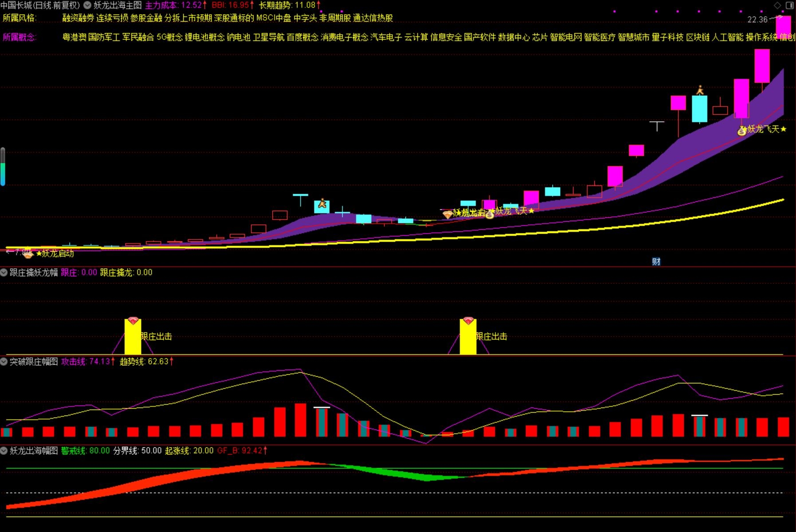Click the BBI: 16.95 value
The image size is (796, 532).
pyautogui.click(x=233, y=5)
